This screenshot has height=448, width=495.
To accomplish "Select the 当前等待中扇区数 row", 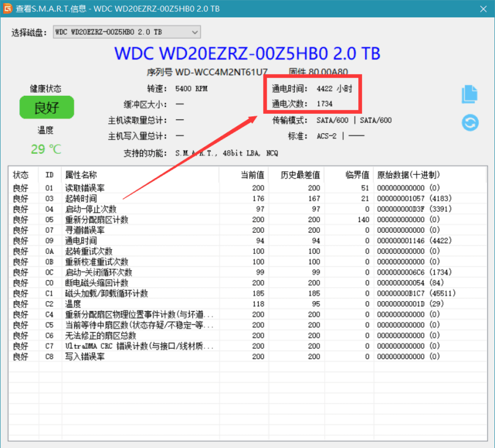I will pos(247,325).
